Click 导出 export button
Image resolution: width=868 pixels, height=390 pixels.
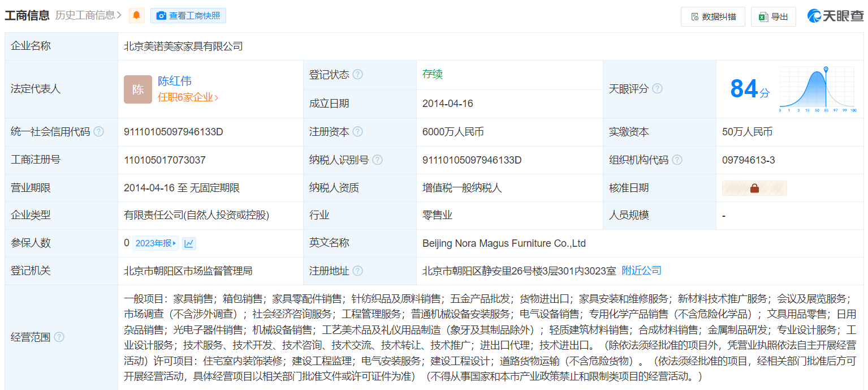(774, 16)
